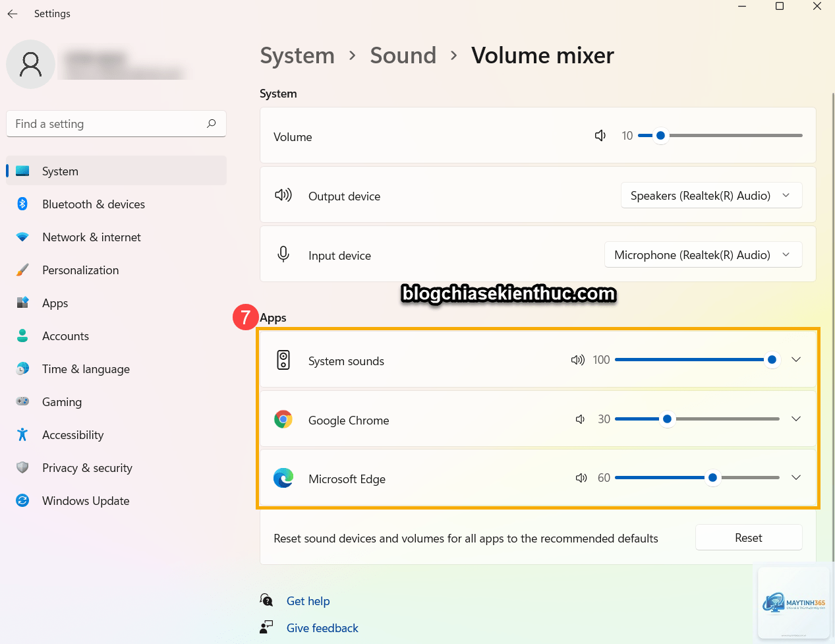Click the Microsoft Edge volume slider handle
This screenshot has height=644, width=835.
coord(712,478)
